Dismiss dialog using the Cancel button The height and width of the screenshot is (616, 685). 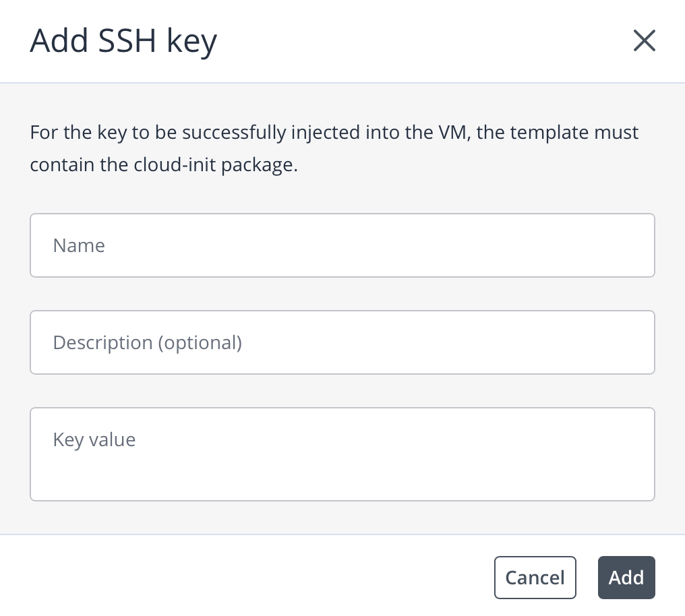click(535, 578)
